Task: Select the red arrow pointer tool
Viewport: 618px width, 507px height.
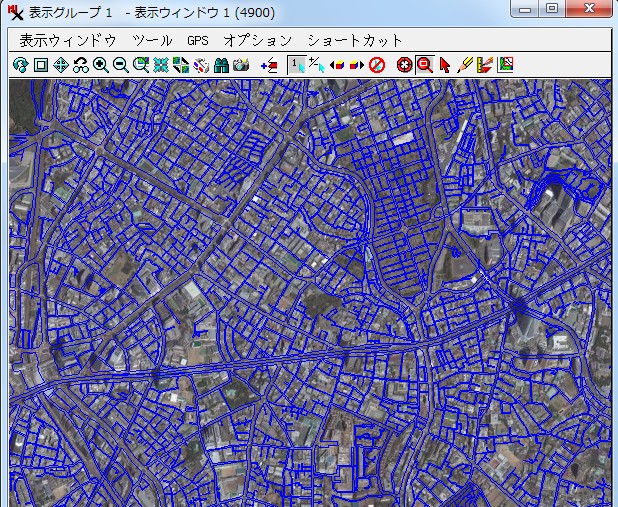Action: [x=445, y=66]
